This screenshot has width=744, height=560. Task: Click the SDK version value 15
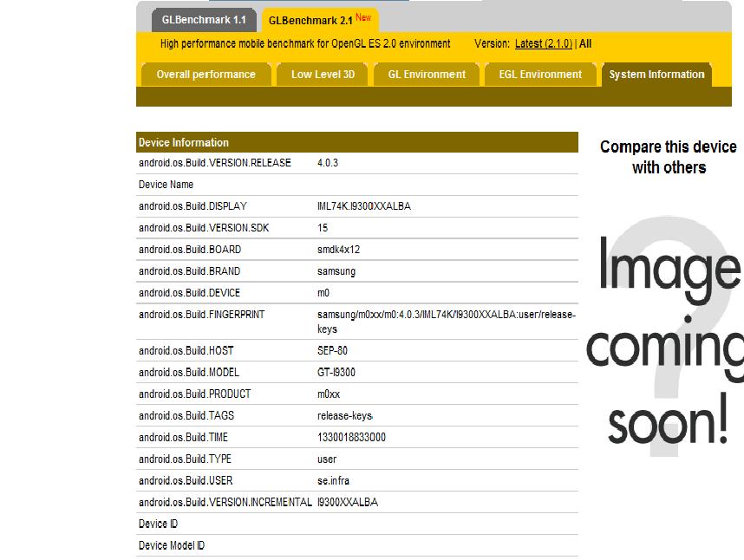(323, 228)
